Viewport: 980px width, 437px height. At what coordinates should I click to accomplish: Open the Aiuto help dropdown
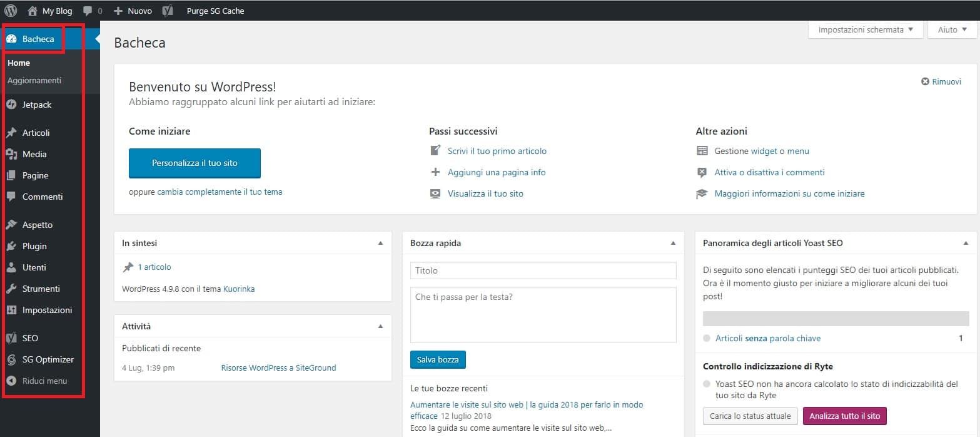[x=952, y=29]
